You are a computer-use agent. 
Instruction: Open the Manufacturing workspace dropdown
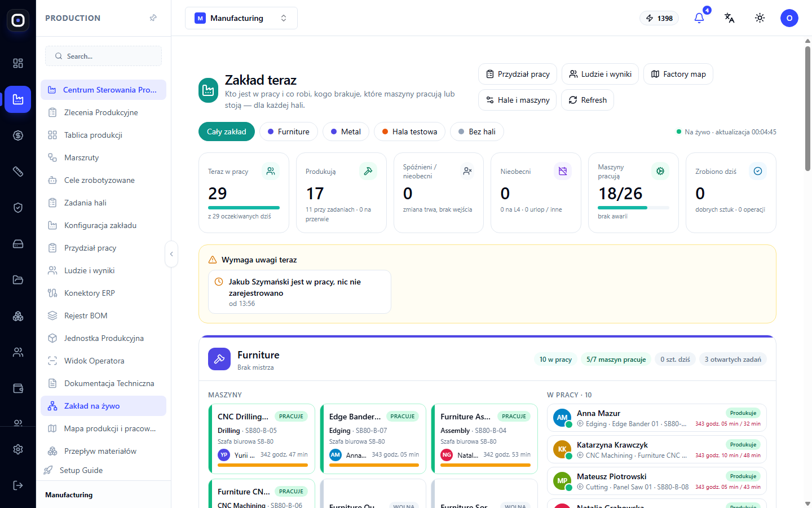pos(241,18)
